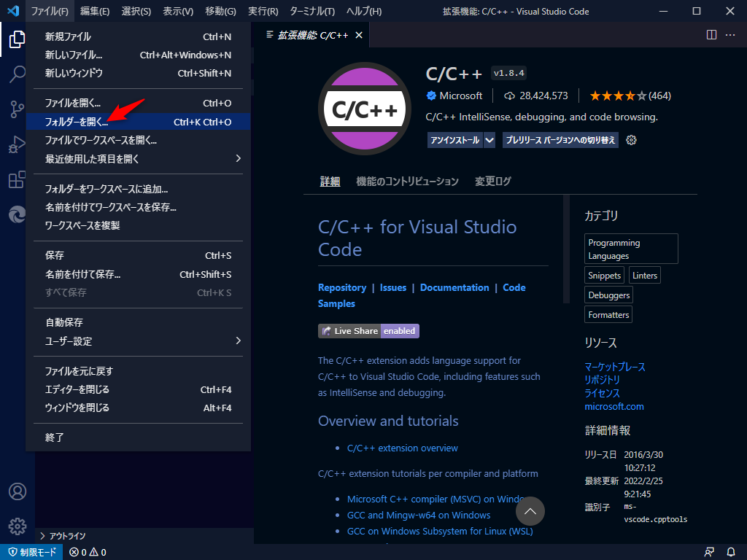The image size is (747, 560).
Task: Switch to the 詳細 tab
Action: click(x=330, y=182)
